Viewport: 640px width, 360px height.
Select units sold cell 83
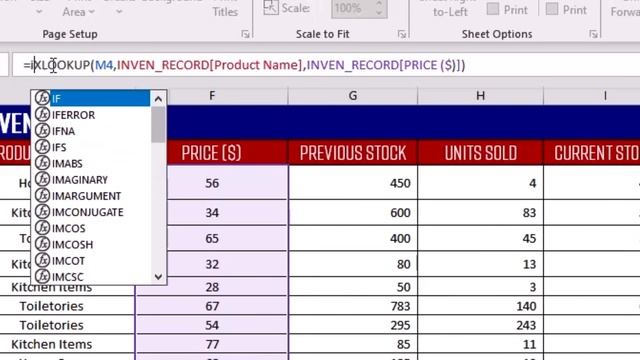click(x=480, y=212)
